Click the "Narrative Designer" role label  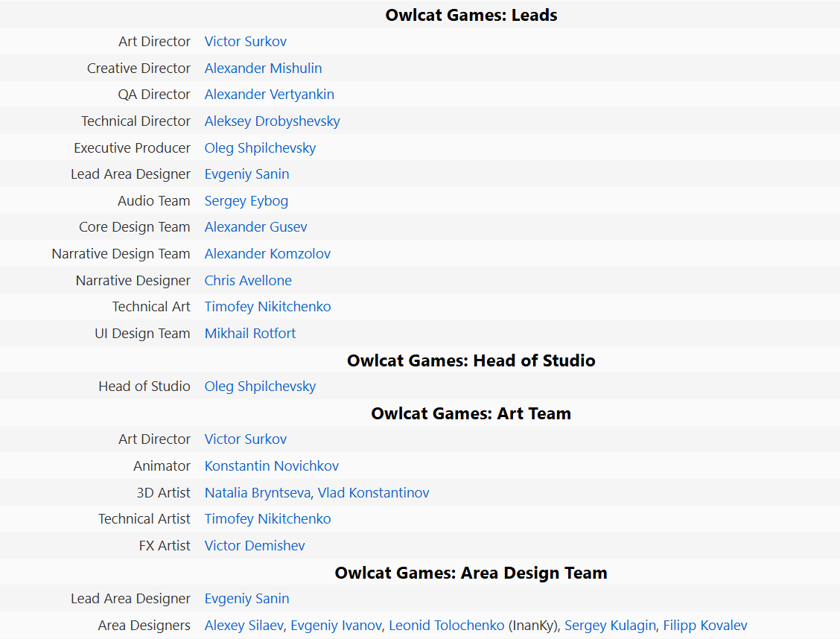(x=133, y=281)
